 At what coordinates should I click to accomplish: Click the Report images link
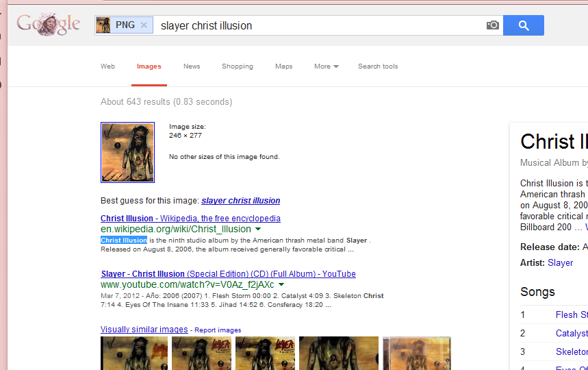pos(218,330)
